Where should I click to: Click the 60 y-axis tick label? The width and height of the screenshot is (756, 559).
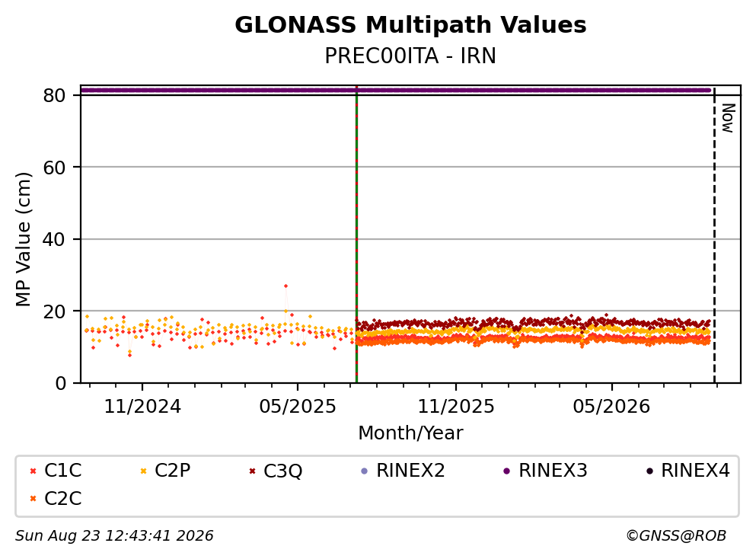click(54, 168)
